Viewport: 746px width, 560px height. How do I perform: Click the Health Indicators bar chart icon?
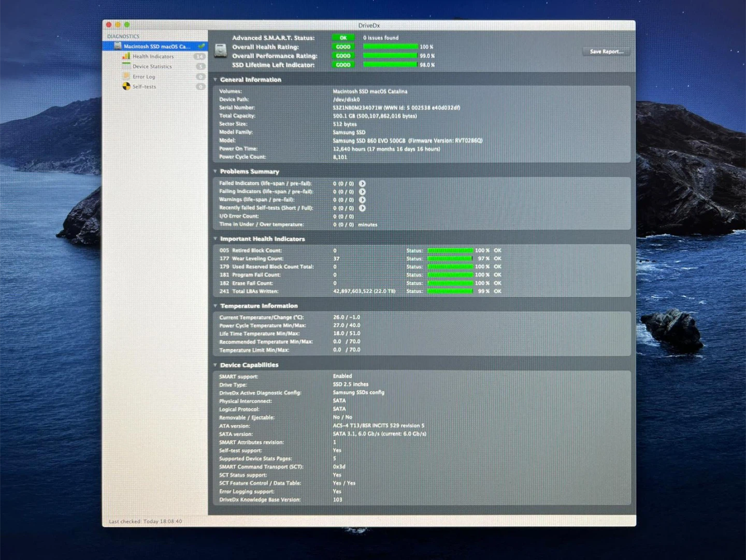126,56
